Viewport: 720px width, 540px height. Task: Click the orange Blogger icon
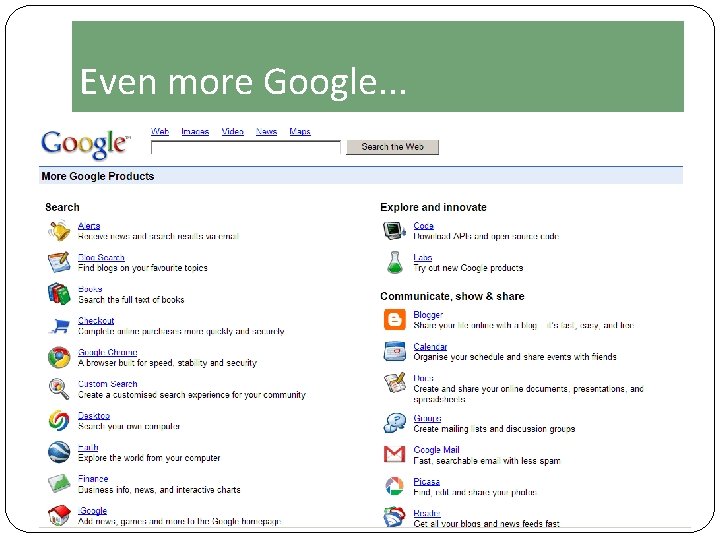click(x=394, y=320)
